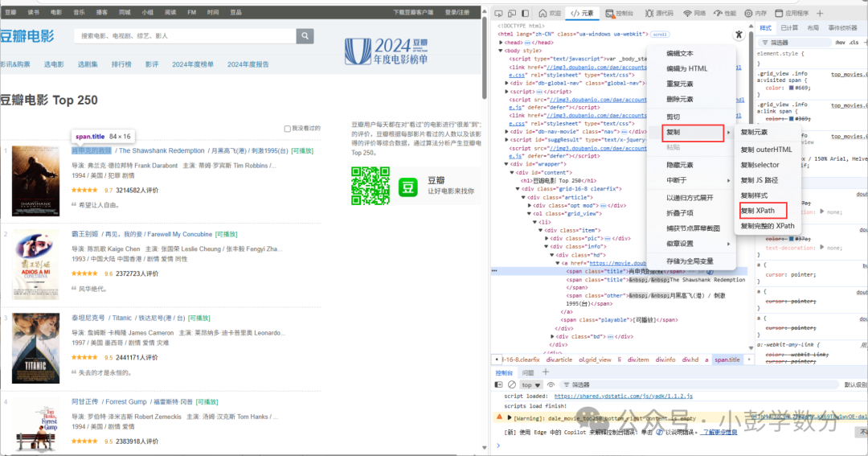Click the warning triangle icon in console
Image resolution: width=868 pixels, height=456 pixels.
point(499,417)
